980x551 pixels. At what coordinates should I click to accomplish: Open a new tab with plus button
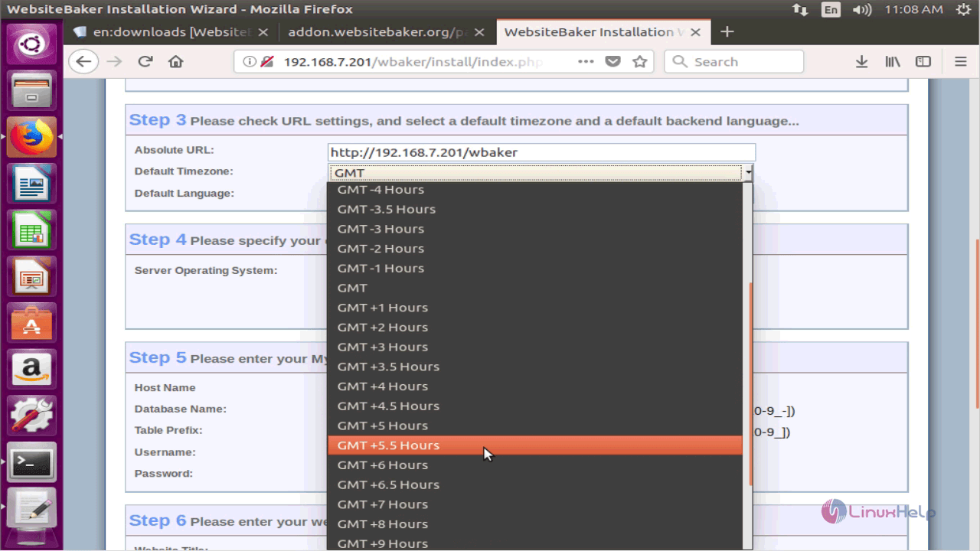coord(727,31)
